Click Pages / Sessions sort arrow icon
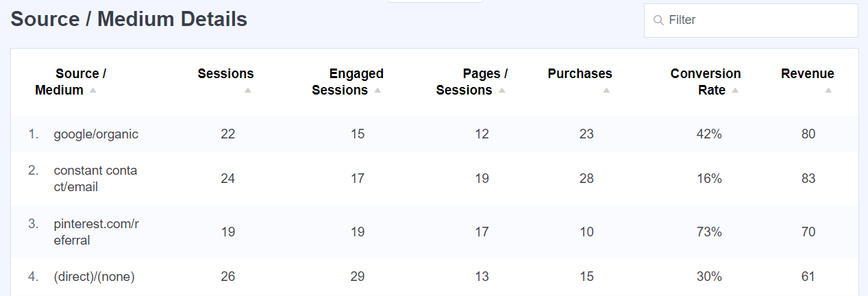Image resolution: width=868 pixels, height=296 pixels. (501, 90)
